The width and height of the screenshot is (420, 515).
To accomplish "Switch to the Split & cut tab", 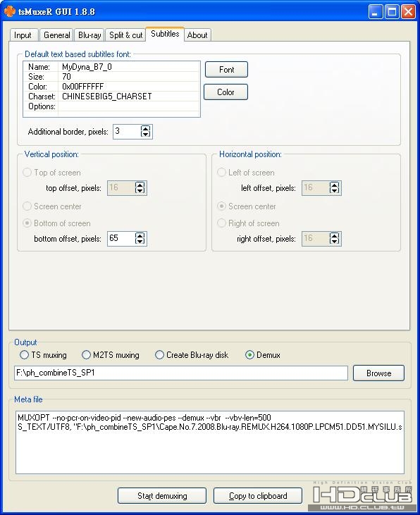I will (126, 35).
